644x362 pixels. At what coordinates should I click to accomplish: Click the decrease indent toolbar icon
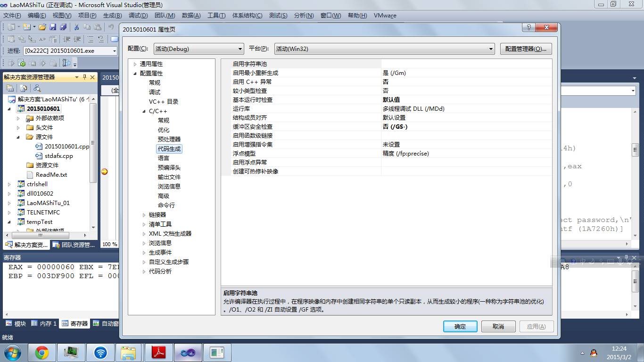pos(66,39)
